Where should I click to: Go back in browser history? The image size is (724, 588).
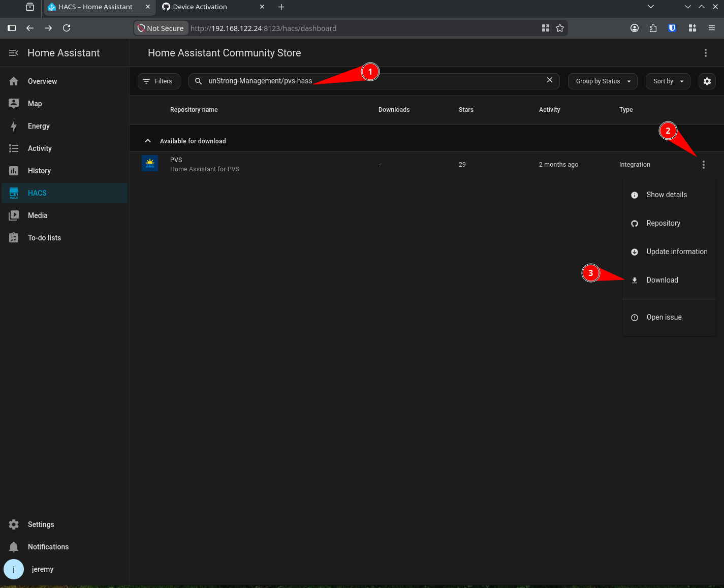point(30,28)
